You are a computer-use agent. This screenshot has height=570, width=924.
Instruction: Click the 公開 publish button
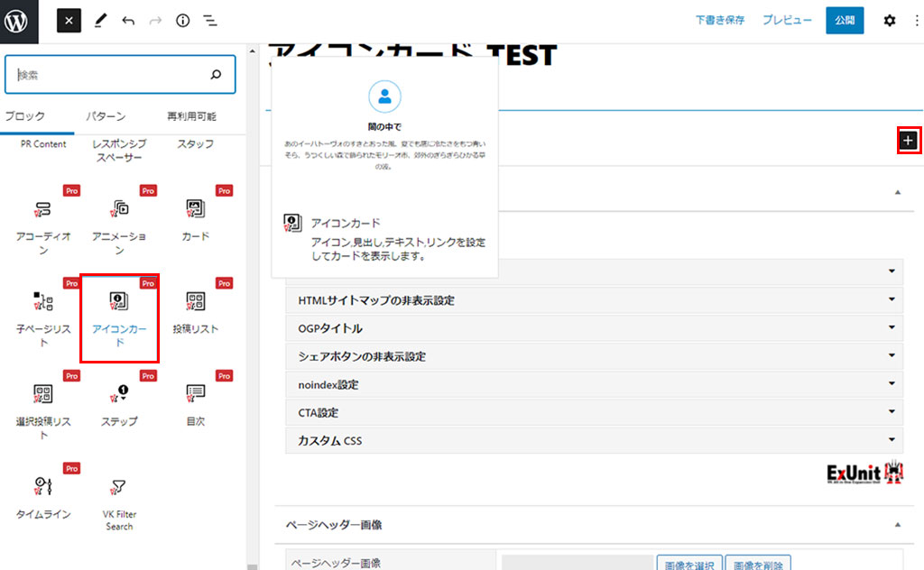(844, 21)
